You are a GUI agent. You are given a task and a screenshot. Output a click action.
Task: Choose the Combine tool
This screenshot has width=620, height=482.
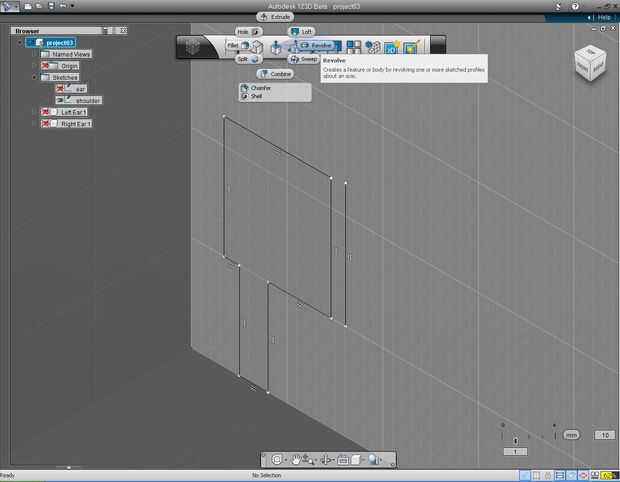click(x=276, y=74)
